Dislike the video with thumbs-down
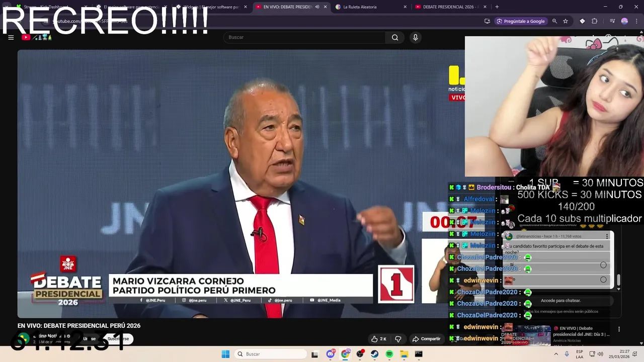Viewport: 644px width, 362px height. point(398,339)
